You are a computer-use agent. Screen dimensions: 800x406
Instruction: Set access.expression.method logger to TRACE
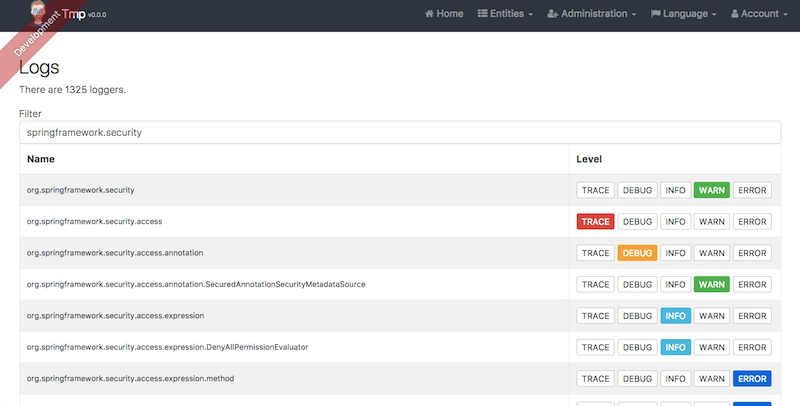(x=595, y=379)
